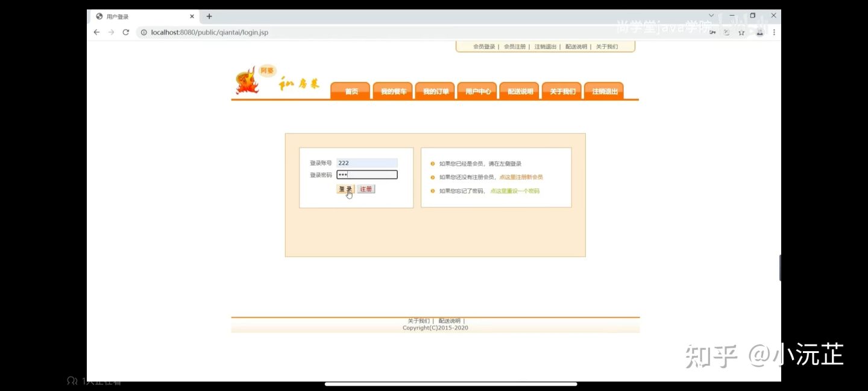
Task: Click the flame restaurant logo
Action: click(247, 81)
